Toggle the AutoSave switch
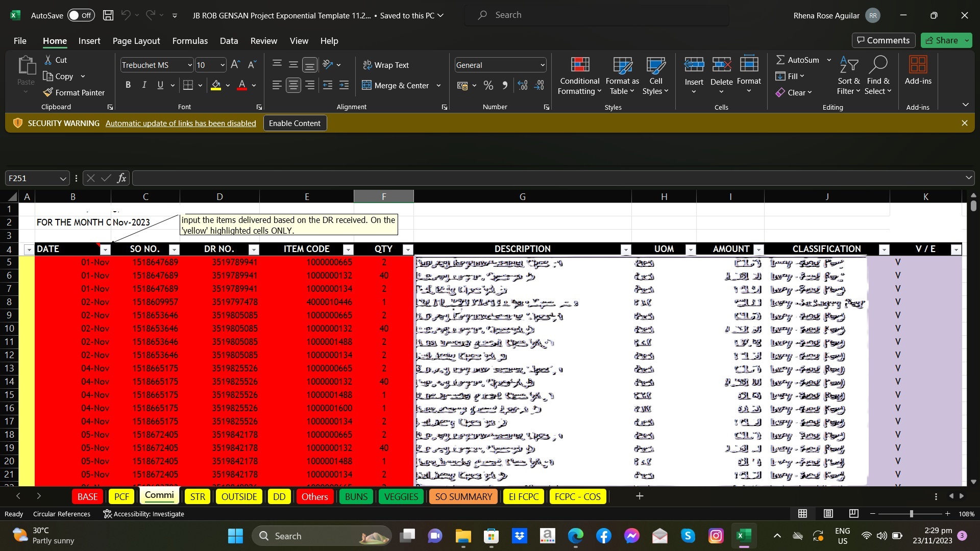Viewport: 980px width, 551px height. click(81, 15)
